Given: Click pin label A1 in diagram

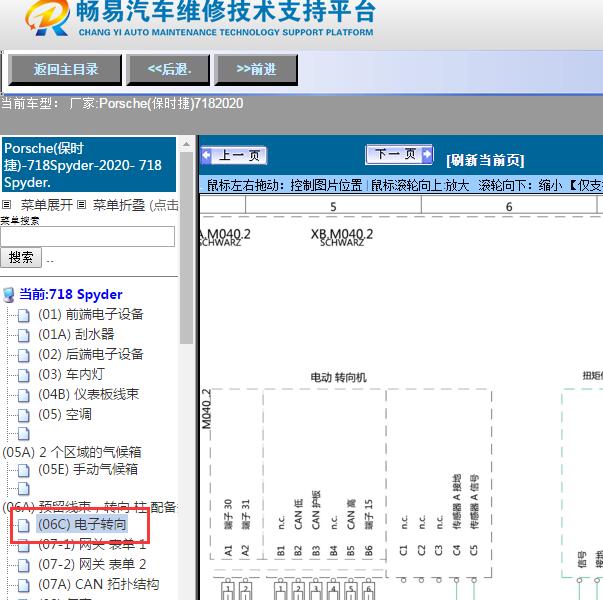Looking at the screenshot, I should pos(228,551).
